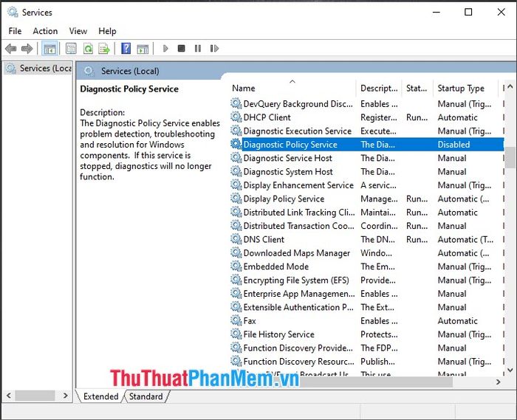
Task: Select DevQuery Background Discovery service row
Action: pos(367,104)
